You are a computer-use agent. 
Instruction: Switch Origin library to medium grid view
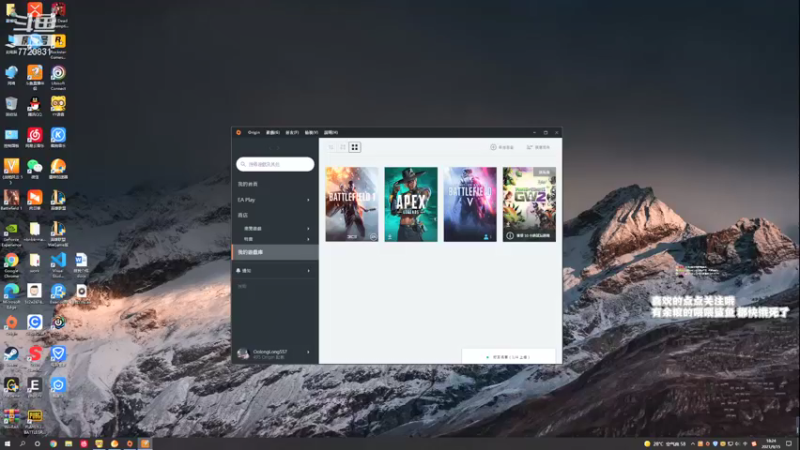[343, 147]
